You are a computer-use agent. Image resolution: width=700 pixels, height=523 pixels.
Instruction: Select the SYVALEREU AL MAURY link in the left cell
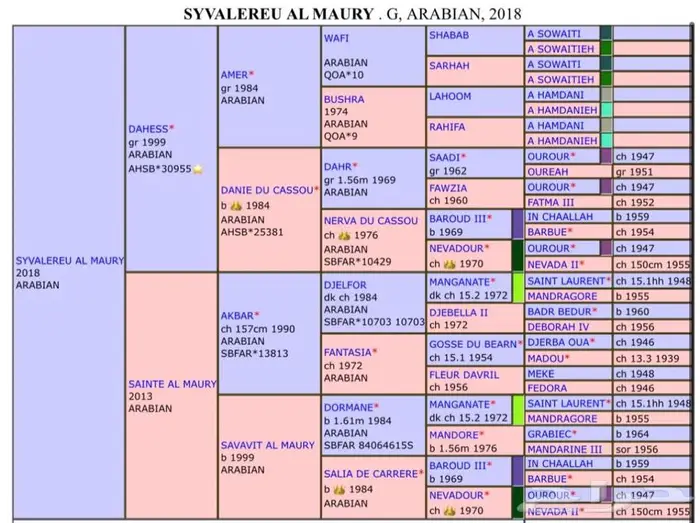(70, 260)
